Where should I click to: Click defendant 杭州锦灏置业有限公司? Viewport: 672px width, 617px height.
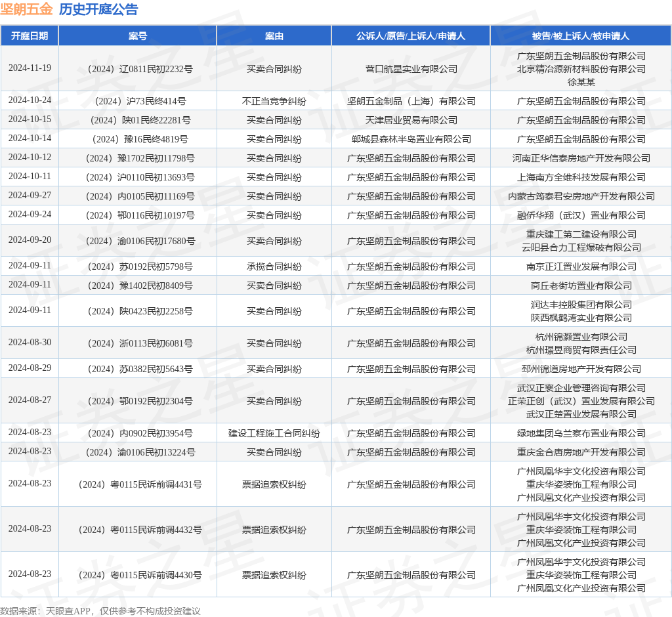(x=581, y=337)
